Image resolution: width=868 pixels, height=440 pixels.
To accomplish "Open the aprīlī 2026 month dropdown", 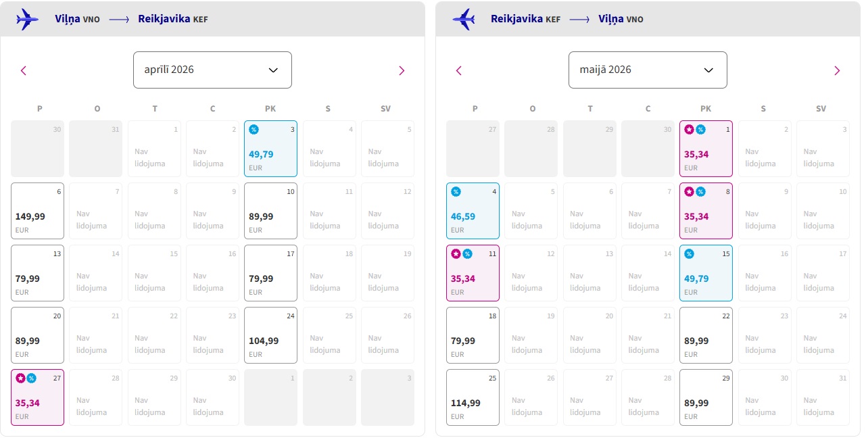I will click(212, 70).
